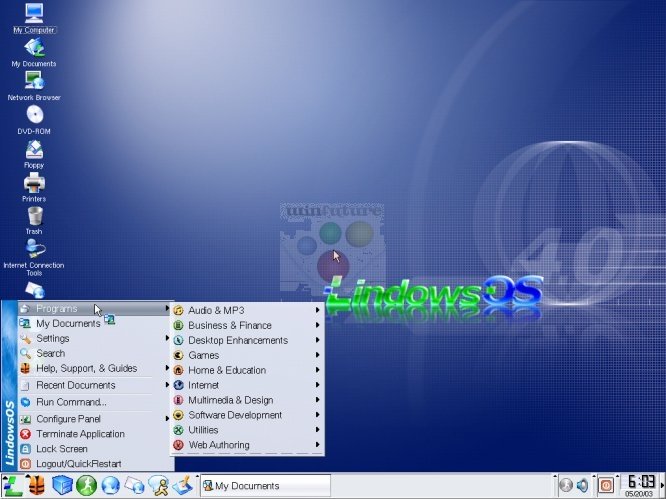Choose Terminate Application menu entry
The image size is (666, 499).
tap(94, 434)
